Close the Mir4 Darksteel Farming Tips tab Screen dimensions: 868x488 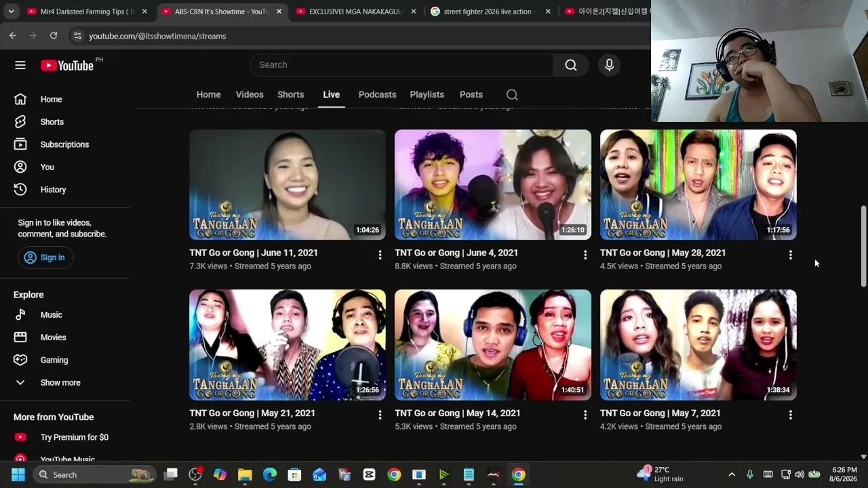coord(144,12)
